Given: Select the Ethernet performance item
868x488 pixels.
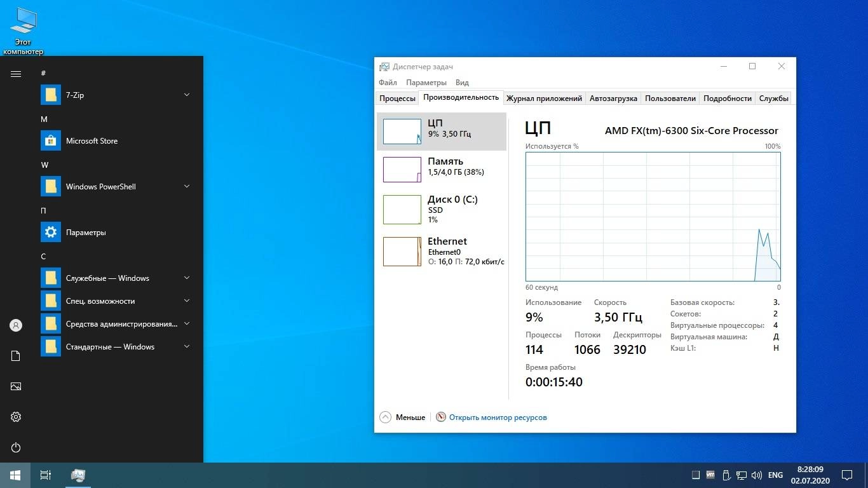Looking at the screenshot, I should pyautogui.click(x=442, y=251).
